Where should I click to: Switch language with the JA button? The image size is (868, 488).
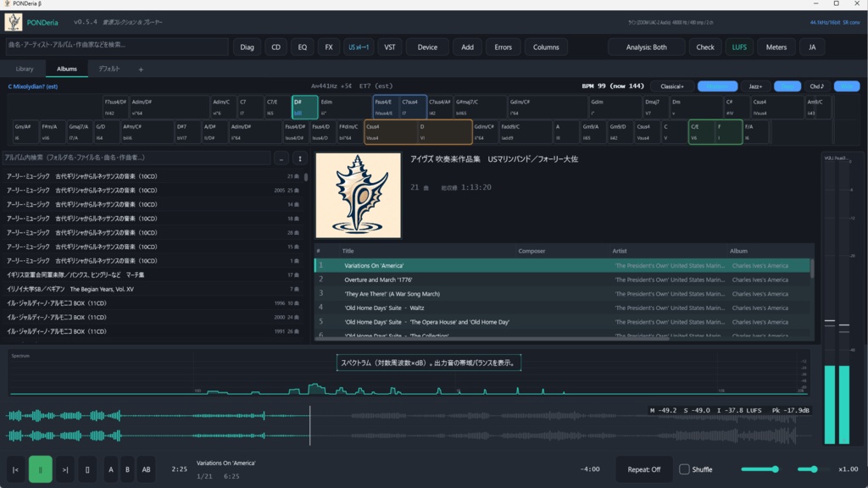click(x=812, y=47)
